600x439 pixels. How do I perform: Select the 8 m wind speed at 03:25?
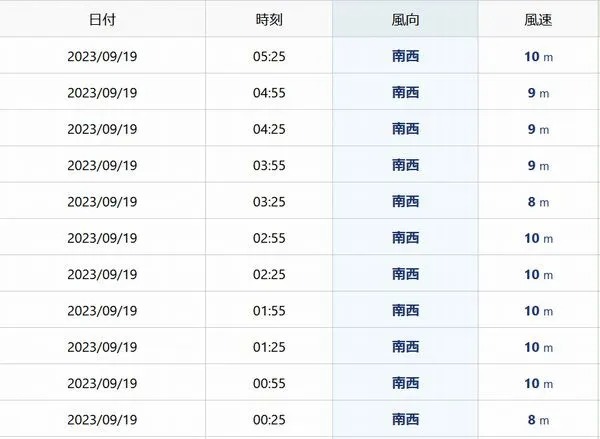tap(539, 202)
